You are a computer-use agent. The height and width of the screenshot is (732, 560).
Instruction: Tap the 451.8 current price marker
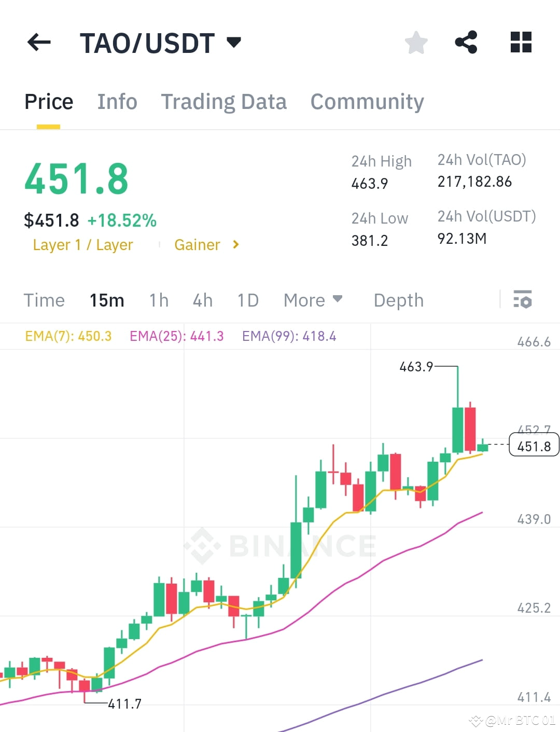pyautogui.click(x=535, y=445)
